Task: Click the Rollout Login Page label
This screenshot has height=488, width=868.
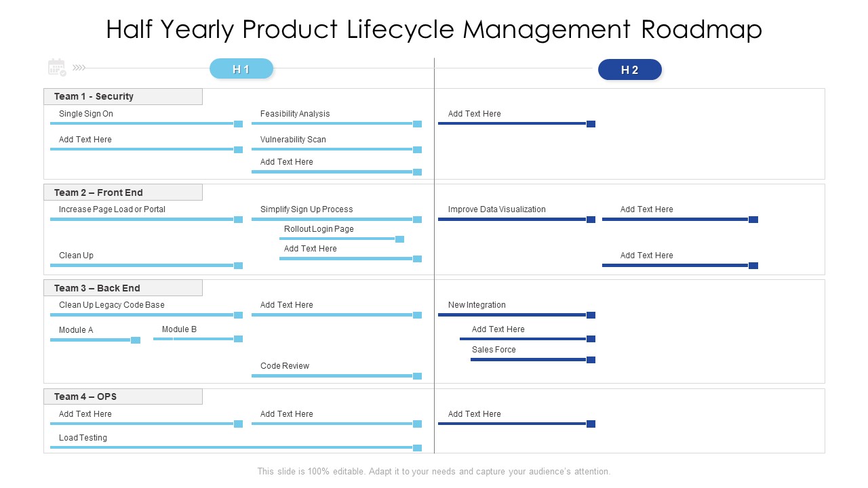Action: pos(319,229)
